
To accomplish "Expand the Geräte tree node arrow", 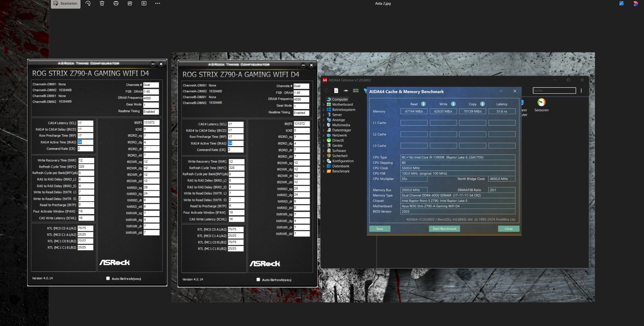I will coord(324,146).
